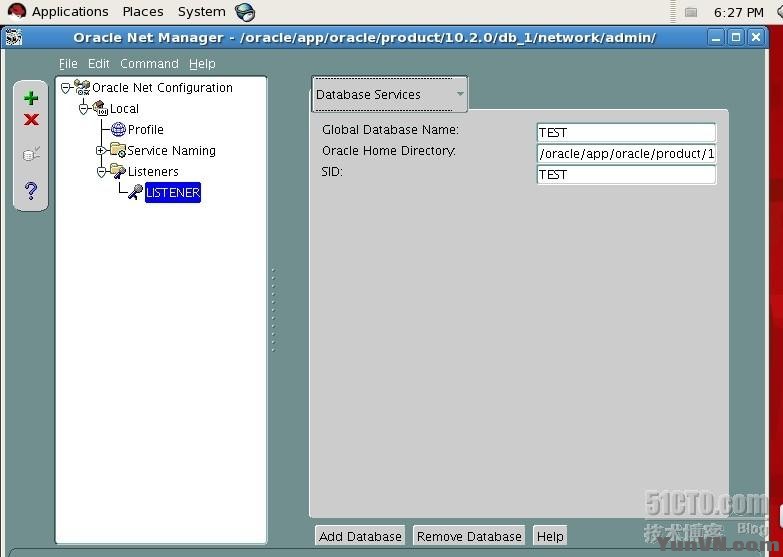
Task: Click the Remove Database button
Action: [x=469, y=536]
